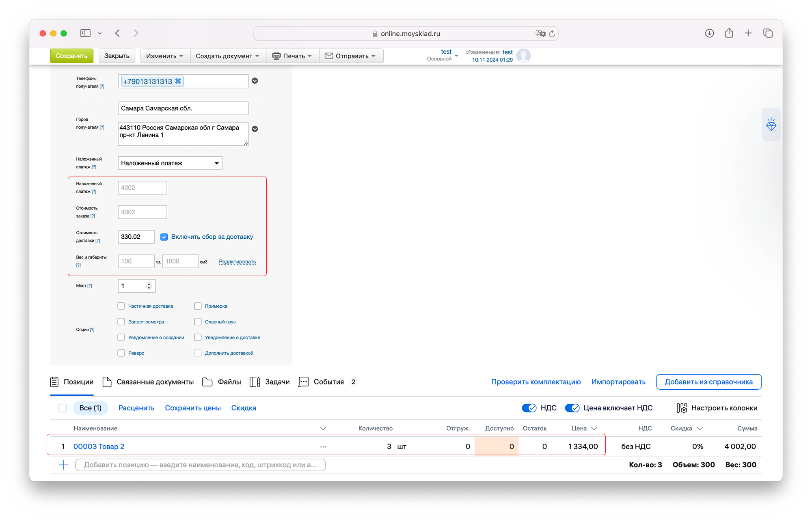
Task: Click the diamond icon on right edge
Action: coord(771,125)
